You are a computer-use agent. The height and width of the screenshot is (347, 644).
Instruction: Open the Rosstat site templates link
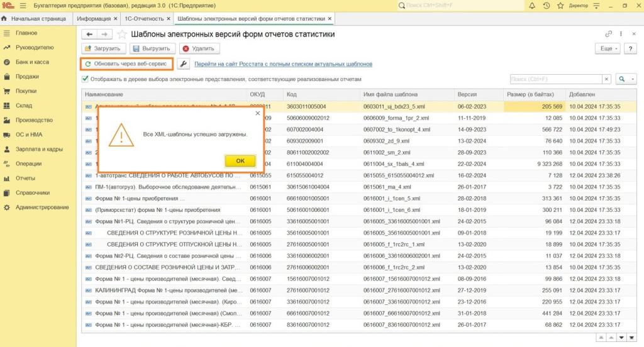point(283,64)
